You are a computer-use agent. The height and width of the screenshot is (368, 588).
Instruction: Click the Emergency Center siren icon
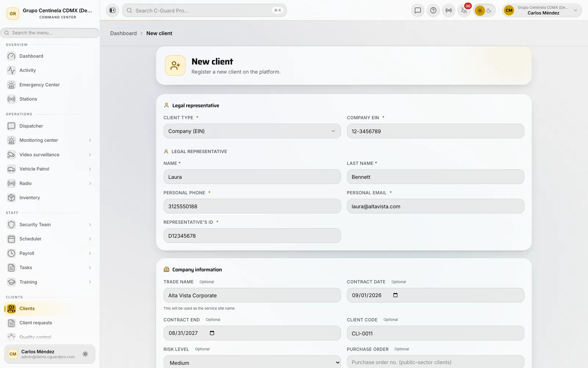[11, 85]
